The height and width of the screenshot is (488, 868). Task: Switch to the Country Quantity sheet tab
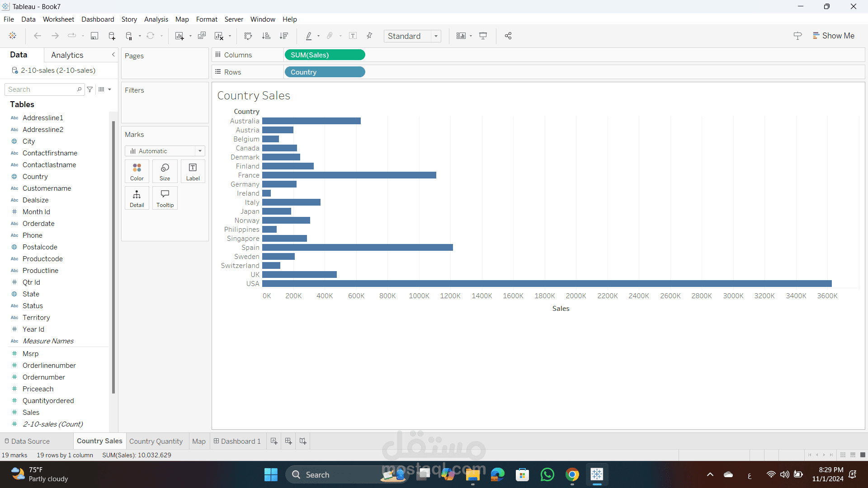point(156,441)
